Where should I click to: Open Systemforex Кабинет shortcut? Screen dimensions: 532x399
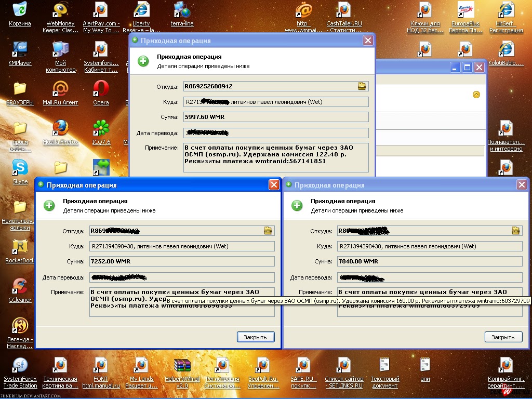(x=101, y=57)
